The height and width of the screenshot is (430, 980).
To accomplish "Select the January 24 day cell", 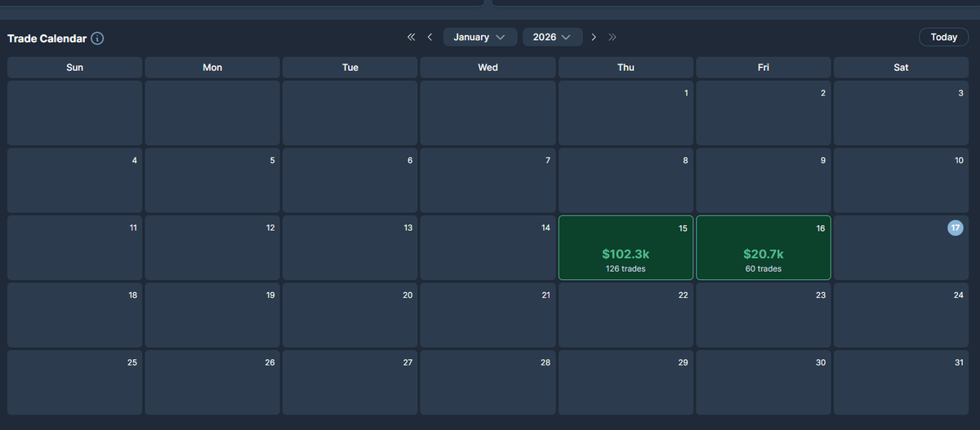I will pyautogui.click(x=901, y=315).
